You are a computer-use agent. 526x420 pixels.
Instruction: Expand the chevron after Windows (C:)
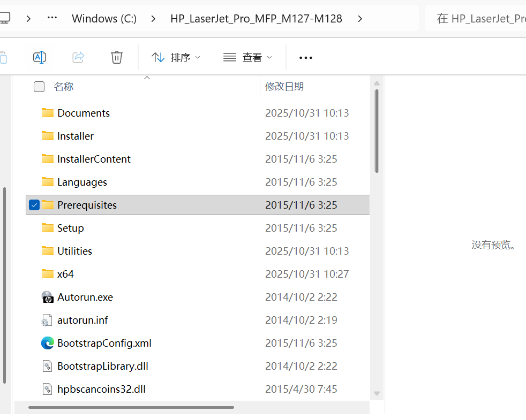(x=153, y=19)
